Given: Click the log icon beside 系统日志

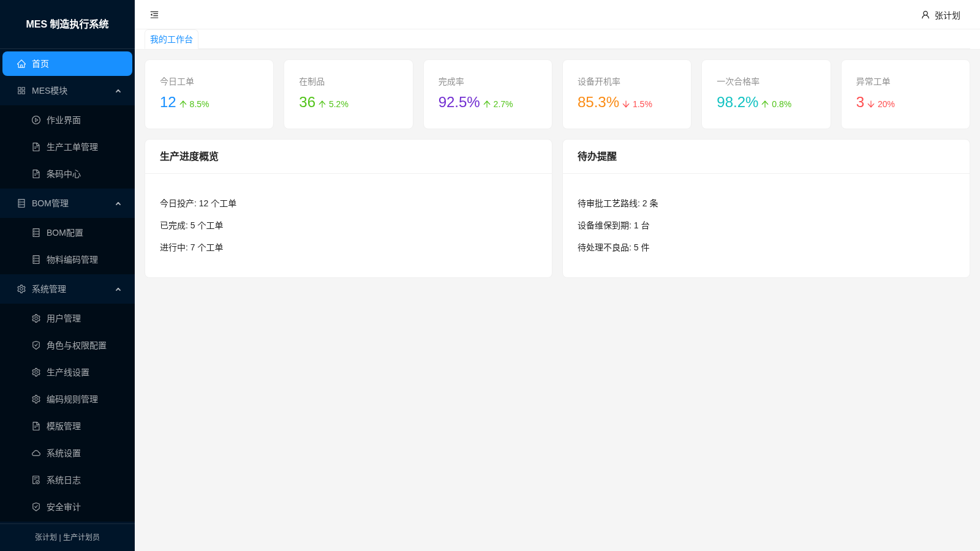Looking at the screenshot, I should pos(36,480).
